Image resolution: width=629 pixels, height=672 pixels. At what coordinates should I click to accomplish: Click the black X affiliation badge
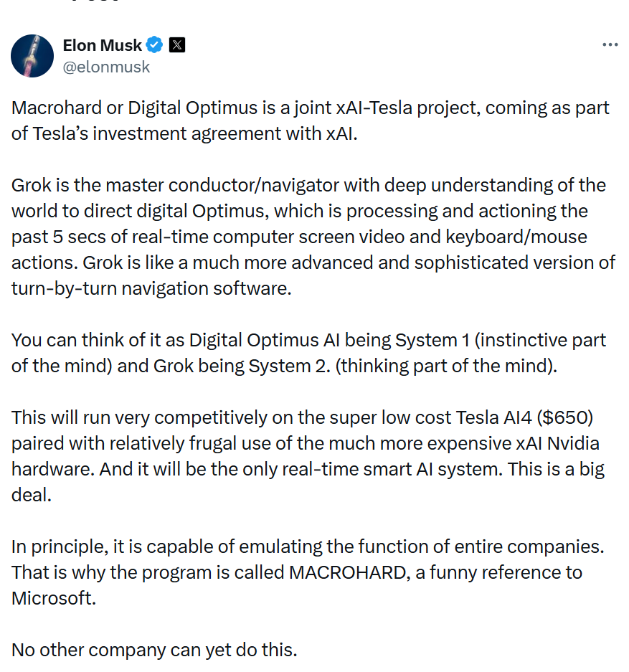[177, 45]
